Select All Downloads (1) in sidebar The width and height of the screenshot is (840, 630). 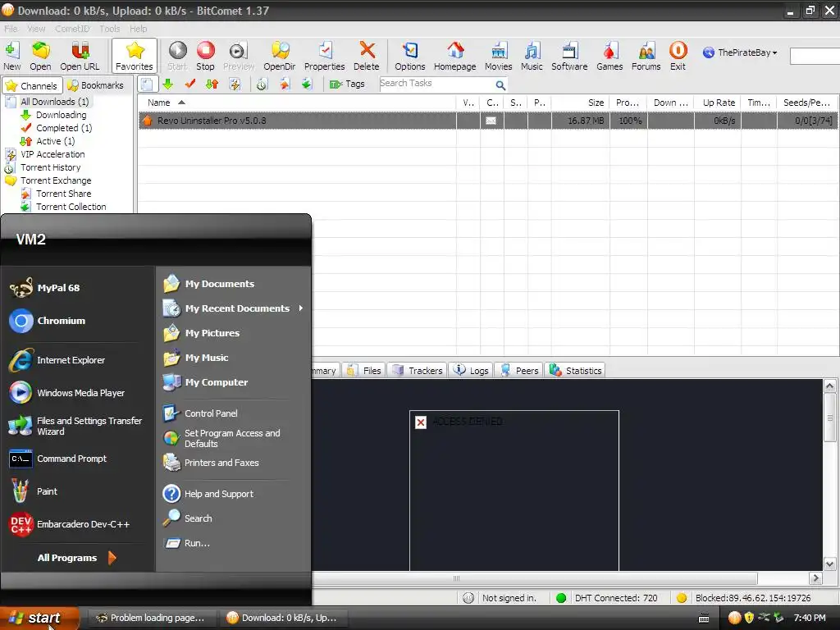click(54, 101)
